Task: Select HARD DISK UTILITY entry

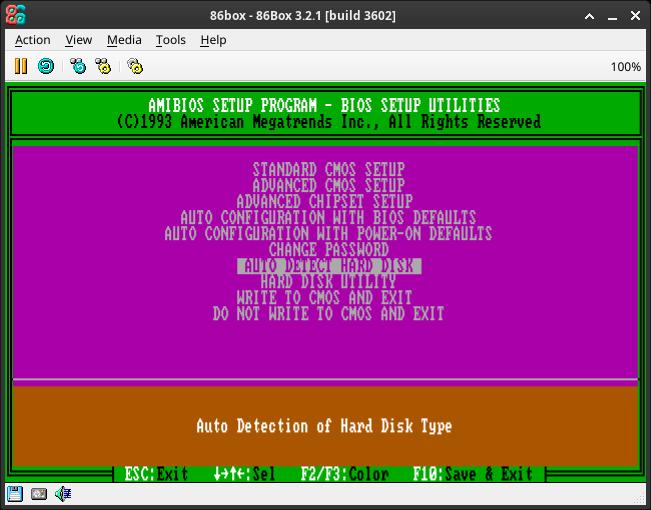Action: coord(328,282)
